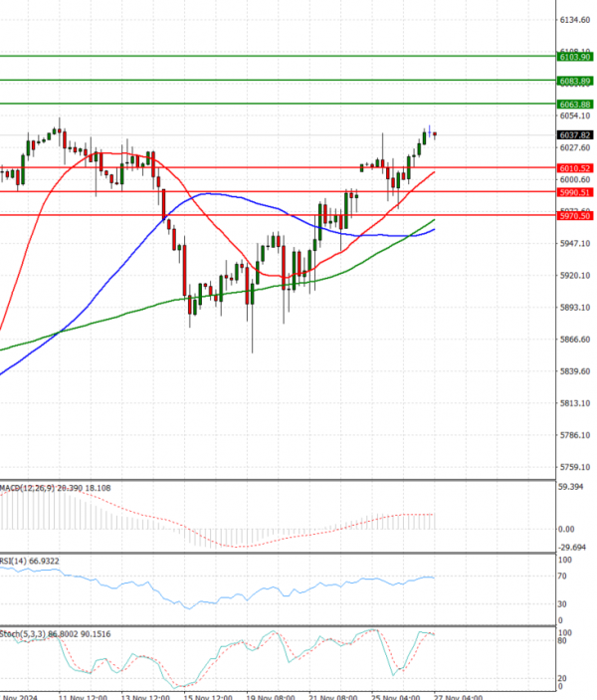The width and height of the screenshot is (597, 700).
Task: Click the 5813.10 price axis value
Action: (575, 403)
